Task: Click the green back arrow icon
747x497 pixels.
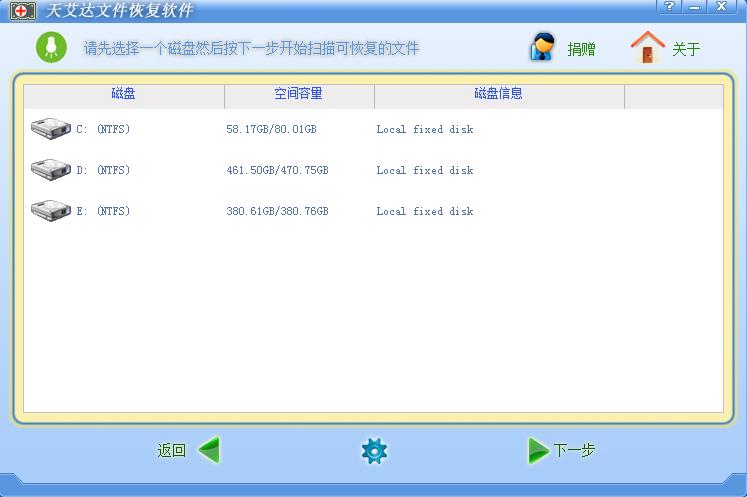Action: tap(209, 450)
